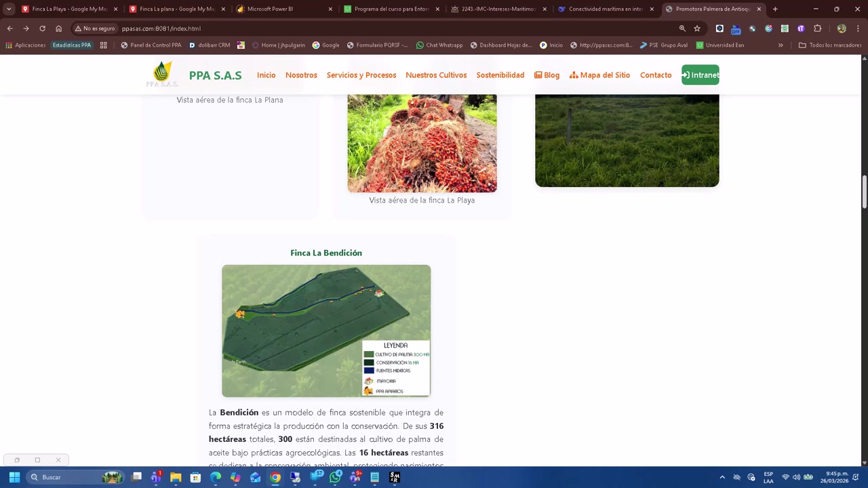The width and height of the screenshot is (868, 488).
Task: Open the Chrome profile avatar
Action: tap(842, 28)
